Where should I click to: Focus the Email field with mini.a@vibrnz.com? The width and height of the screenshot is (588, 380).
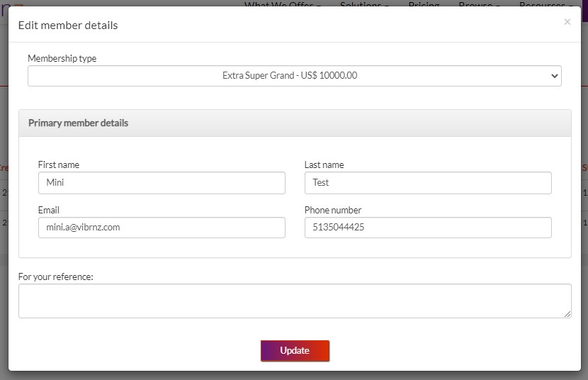click(162, 228)
